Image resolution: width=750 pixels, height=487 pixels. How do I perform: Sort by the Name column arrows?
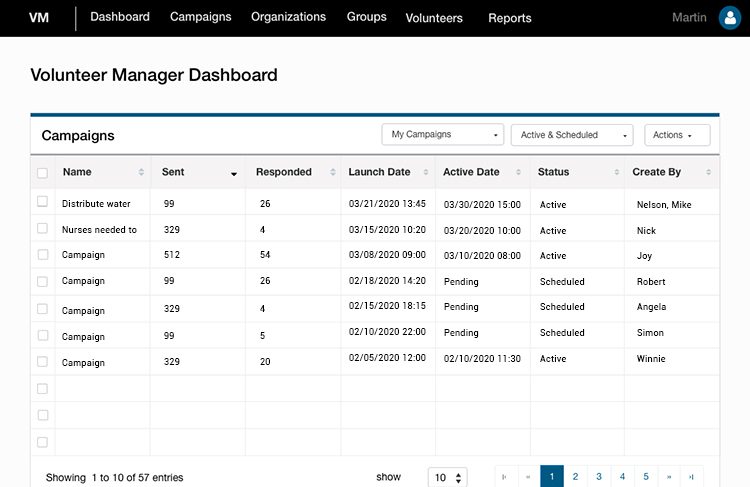pos(141,172)
